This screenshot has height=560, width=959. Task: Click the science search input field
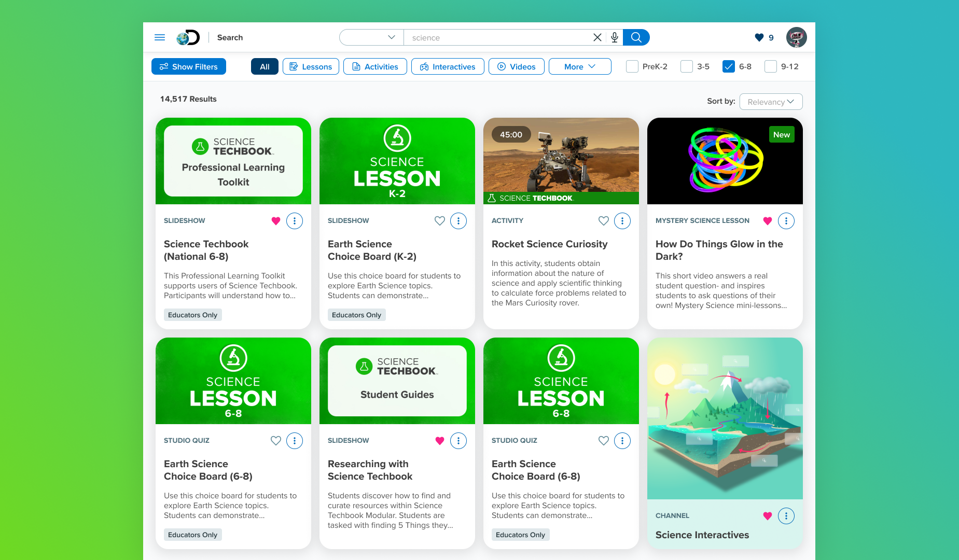(x=498, y=37)
